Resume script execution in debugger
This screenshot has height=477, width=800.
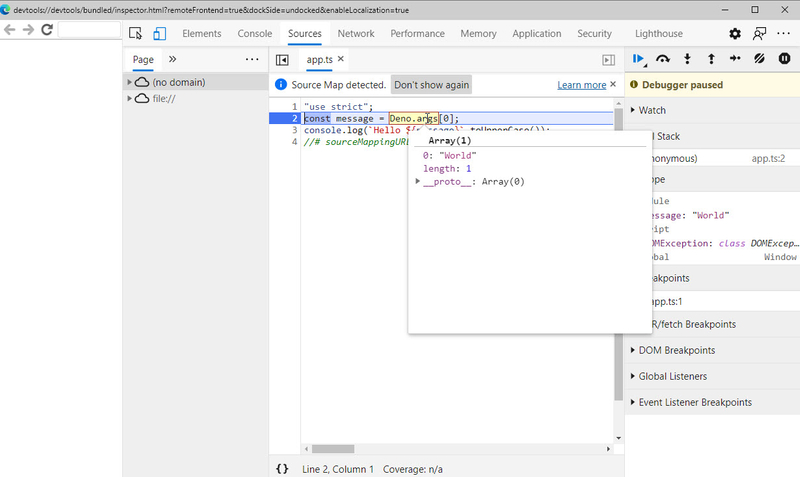click(639, 59)
